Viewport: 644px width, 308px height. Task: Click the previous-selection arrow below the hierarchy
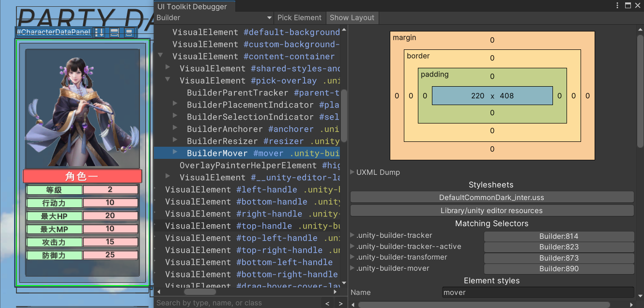327,303
